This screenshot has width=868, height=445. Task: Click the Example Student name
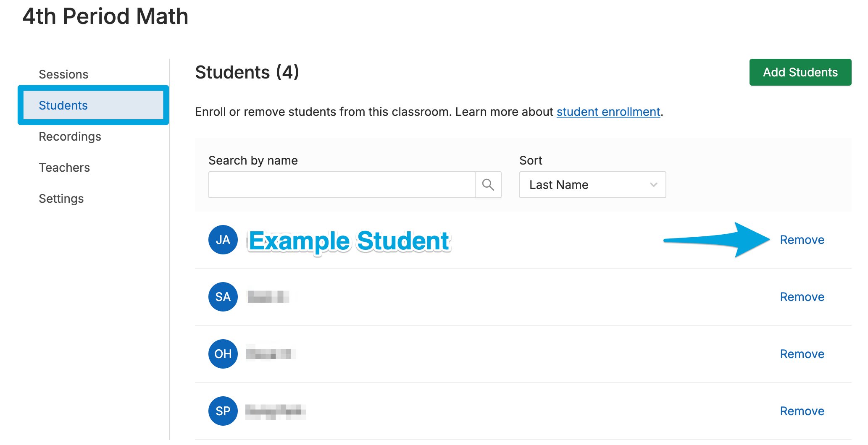349,241
